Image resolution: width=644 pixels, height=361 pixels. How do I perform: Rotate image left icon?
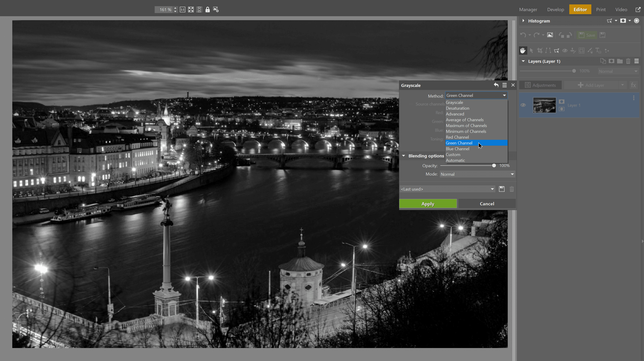pos(561,35)
